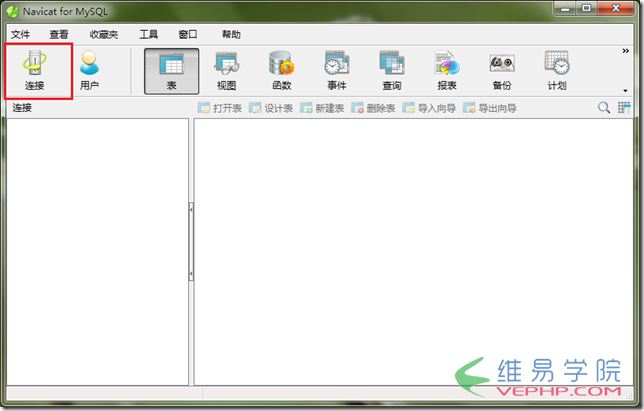Screen dimensions: 644x411
Task: Open the 收藏夹 (Favorites) menu
Action: click(x=104, y=34)
